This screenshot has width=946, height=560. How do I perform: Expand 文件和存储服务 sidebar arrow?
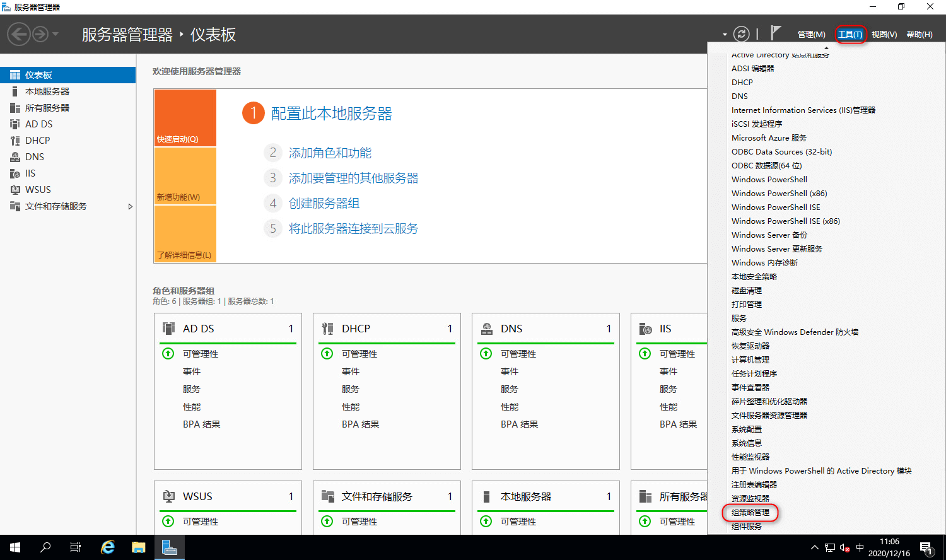coord(131,206)
